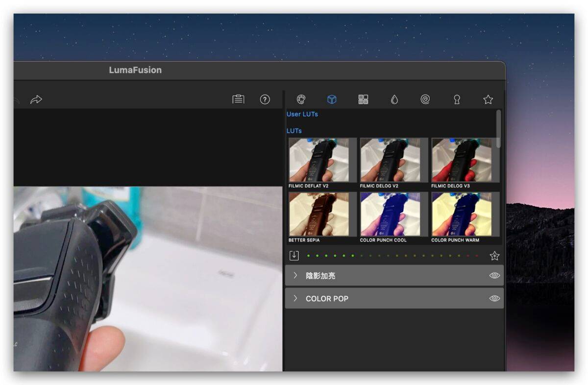This screenshot has width=588, height=385.
Task: Select the LUT cube icon tab
Action: tap(332, 99)
